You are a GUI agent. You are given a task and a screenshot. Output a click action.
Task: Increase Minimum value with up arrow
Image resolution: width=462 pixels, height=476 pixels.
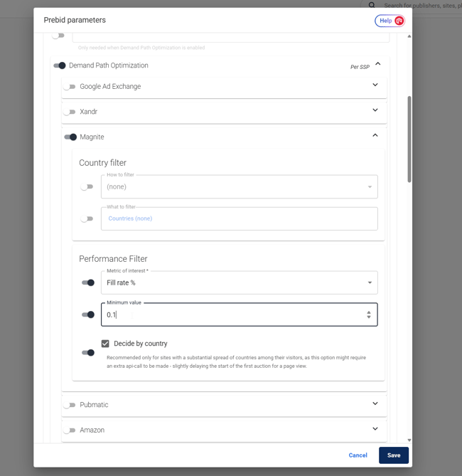368,312
